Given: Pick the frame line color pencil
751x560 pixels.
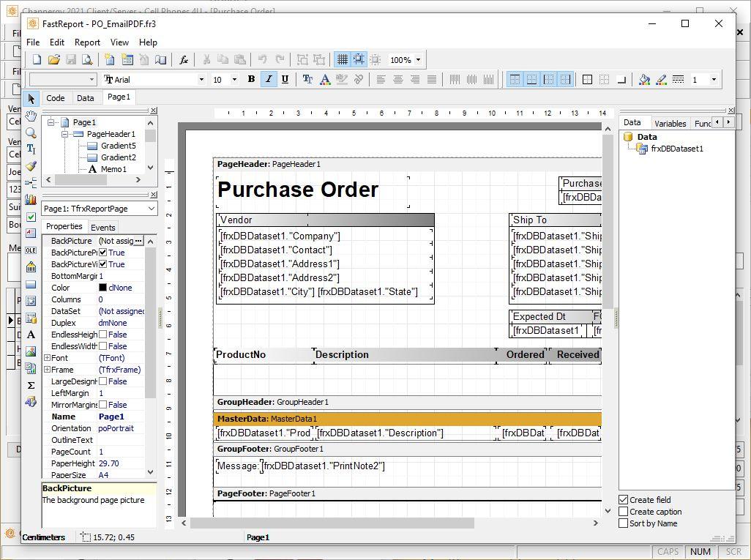Looking at the screenshot, I should (x=661, y=79).
